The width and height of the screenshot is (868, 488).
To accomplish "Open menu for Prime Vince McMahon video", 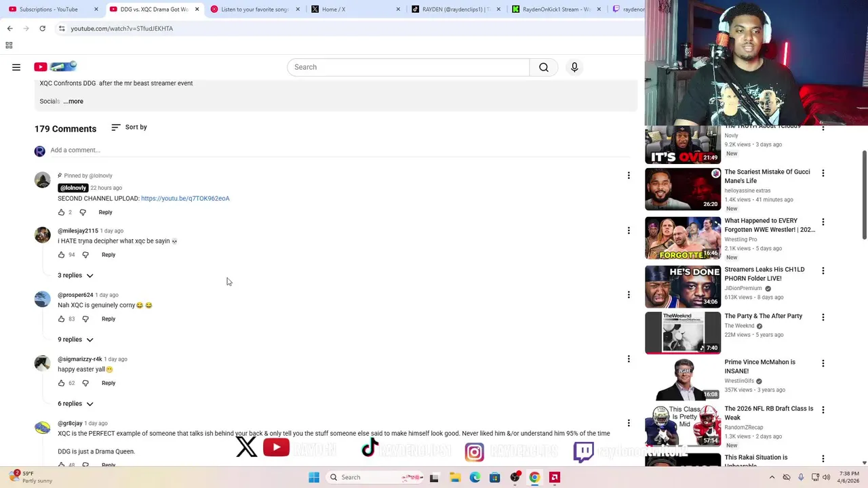I will tap(823, 363).
